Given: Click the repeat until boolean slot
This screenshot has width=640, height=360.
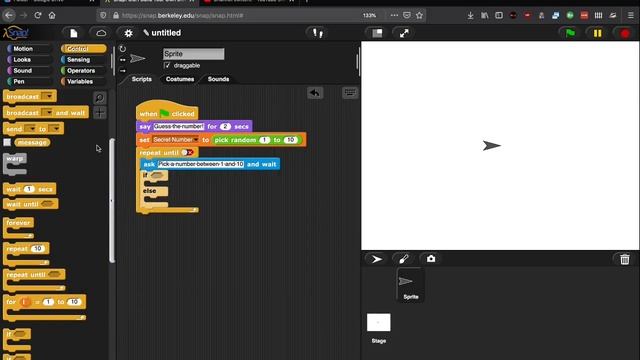Looking at the screenshot, I should point(187,152).
